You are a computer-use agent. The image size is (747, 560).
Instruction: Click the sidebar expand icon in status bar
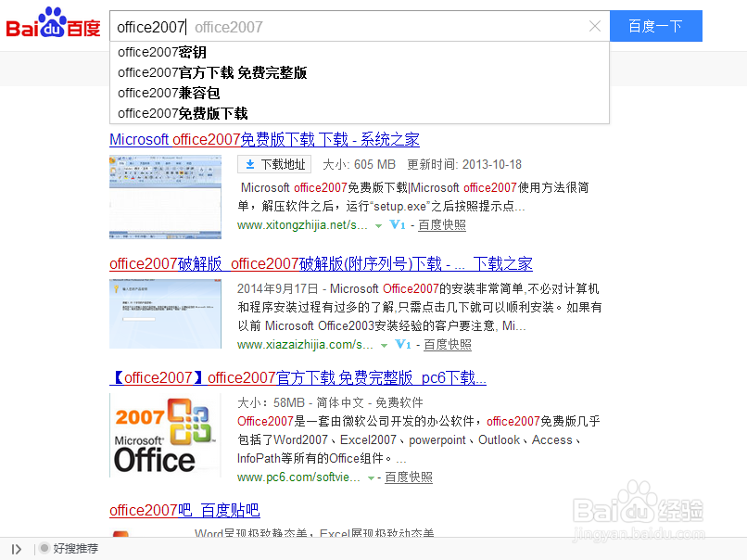tap(16, 549)
